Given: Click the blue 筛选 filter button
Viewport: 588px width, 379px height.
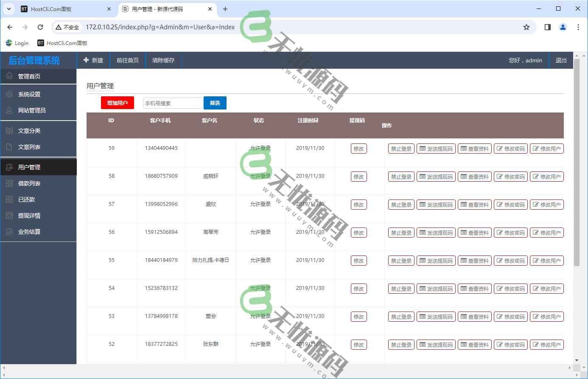Looking at the screenshot, I should click(x=215, y=103).
